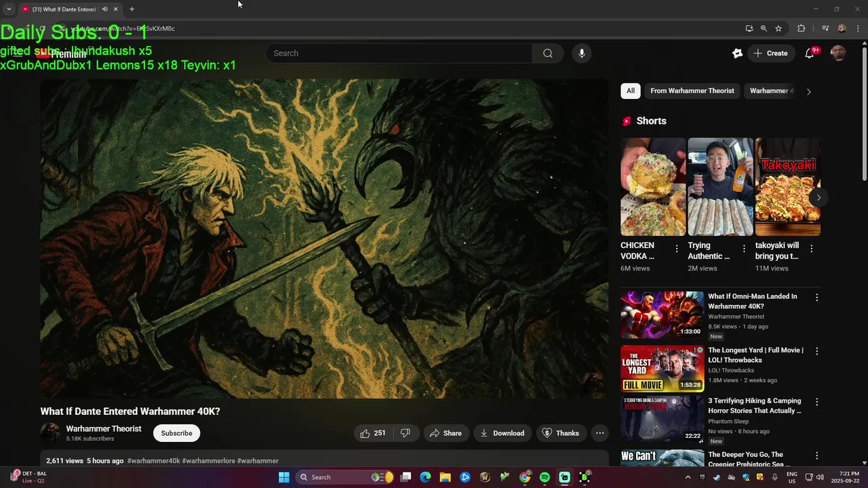Open more actions ellipsis under video
The height and width of the screenshot is (488, 868).
(x=599, y=433)
